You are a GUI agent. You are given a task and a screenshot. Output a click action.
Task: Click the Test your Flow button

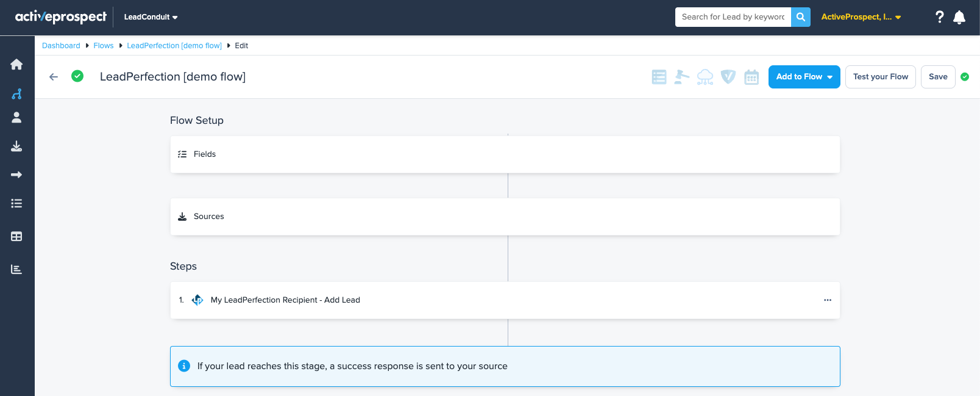click(880, 77)
